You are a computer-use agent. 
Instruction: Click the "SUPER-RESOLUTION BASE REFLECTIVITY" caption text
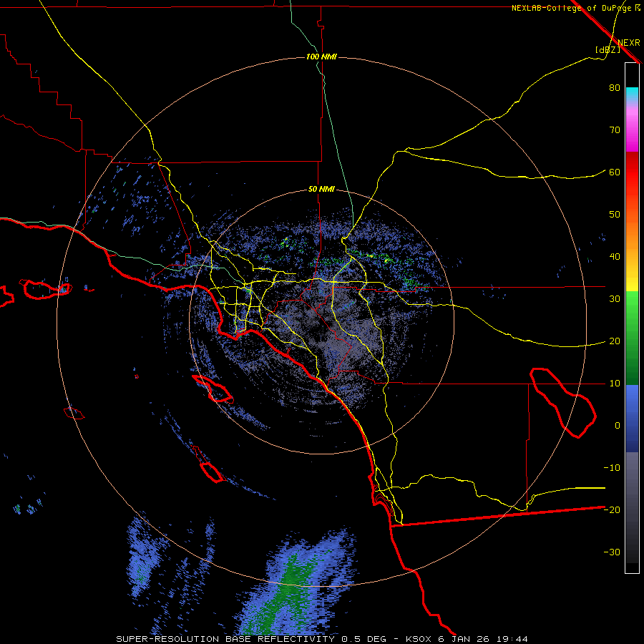click(x=225, y=639)
